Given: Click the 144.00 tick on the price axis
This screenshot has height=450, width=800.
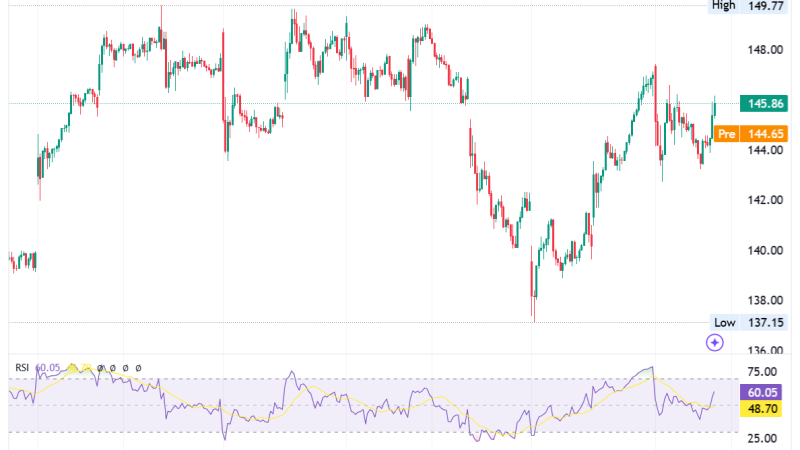Looking at the screenshot, I should (765, 150).
